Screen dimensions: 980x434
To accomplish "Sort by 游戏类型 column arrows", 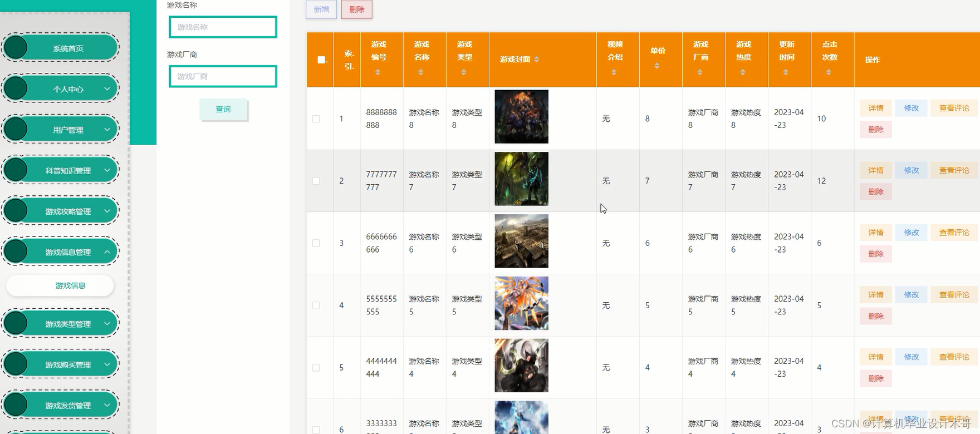I will (463, 72).
